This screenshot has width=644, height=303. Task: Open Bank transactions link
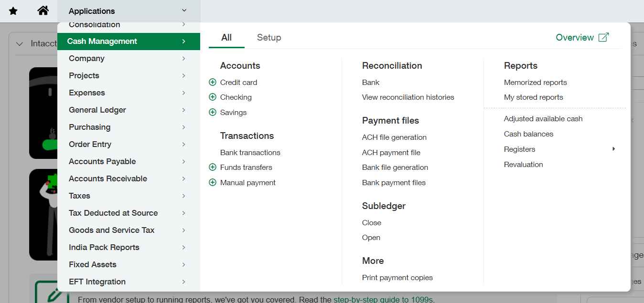pos(250,153)
